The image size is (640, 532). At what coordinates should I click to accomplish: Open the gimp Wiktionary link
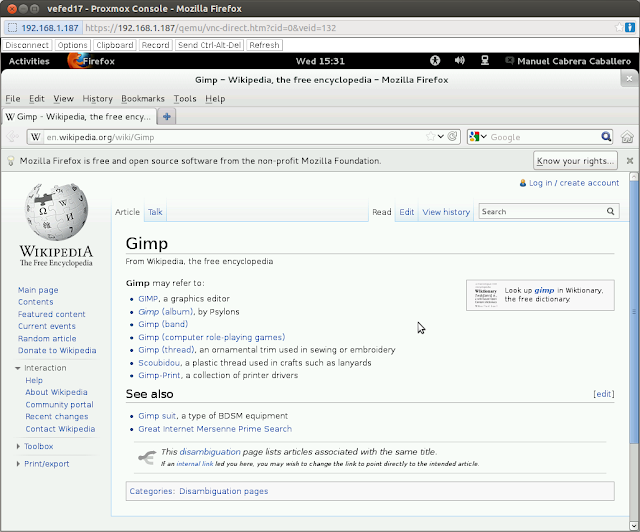544,290
